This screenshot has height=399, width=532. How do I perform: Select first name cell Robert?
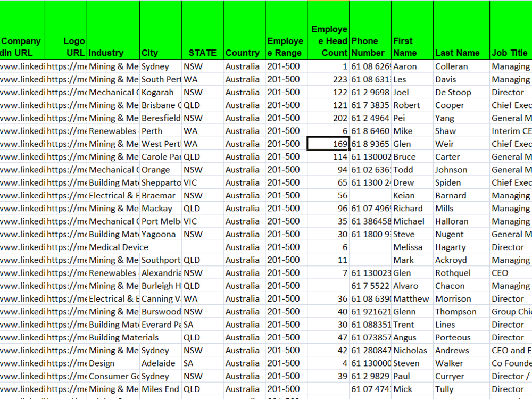tap(412, 105)
